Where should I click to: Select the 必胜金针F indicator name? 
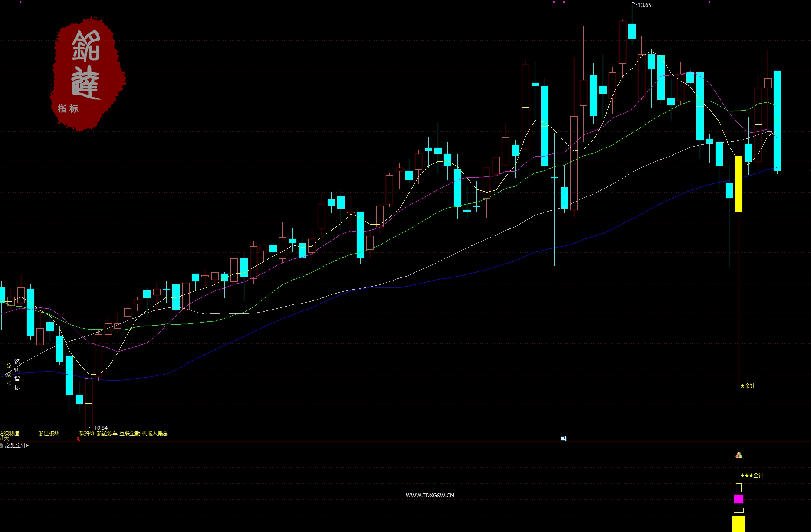click(17, 446)
